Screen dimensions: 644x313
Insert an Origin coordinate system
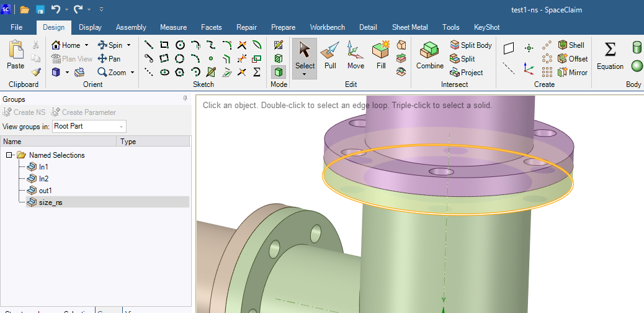pyautogui.click(x=529, y=68)
